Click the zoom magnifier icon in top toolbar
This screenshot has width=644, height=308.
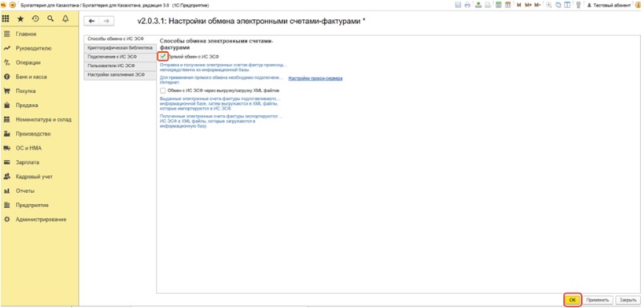[549, 5]
